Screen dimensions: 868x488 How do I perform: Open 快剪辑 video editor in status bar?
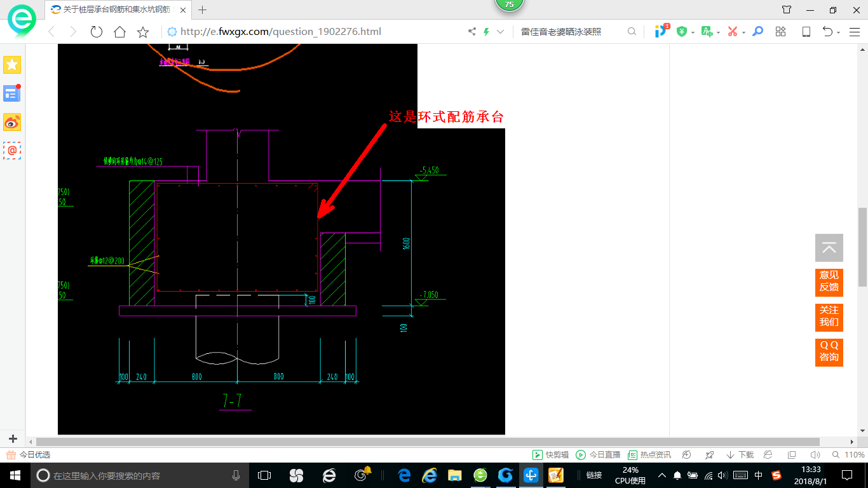pyautogui.click(x=550, y=455)
